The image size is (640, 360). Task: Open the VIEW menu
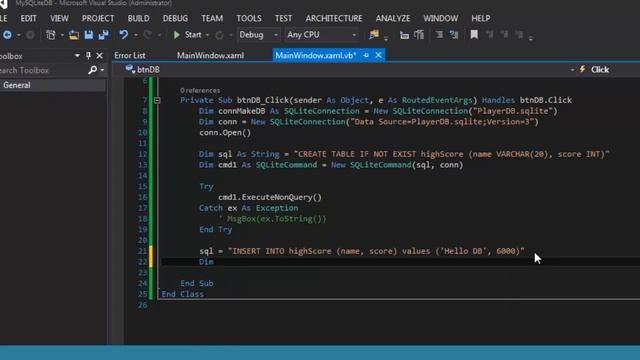coord(59,18)
